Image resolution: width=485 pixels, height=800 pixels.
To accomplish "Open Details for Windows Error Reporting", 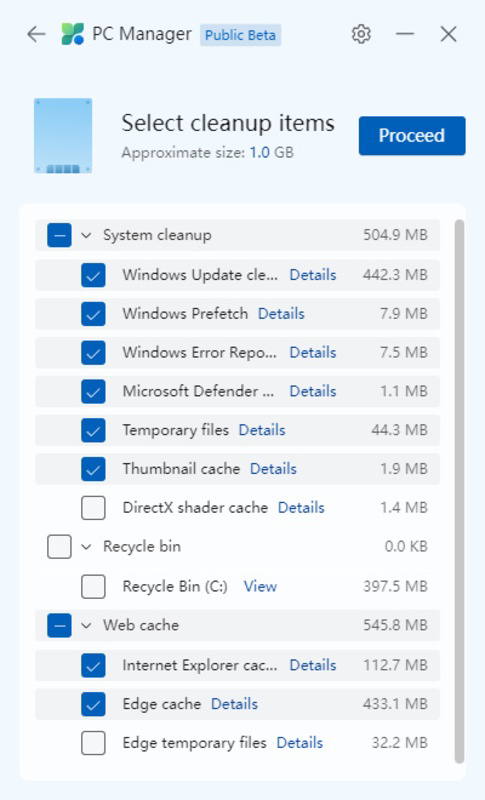I will (x=313, y=353).
